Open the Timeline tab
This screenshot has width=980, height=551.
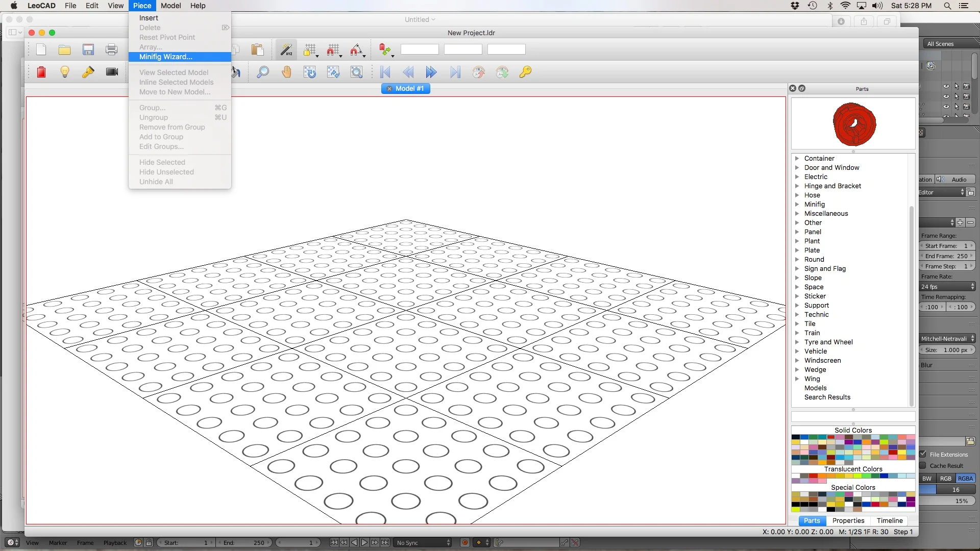890,520
